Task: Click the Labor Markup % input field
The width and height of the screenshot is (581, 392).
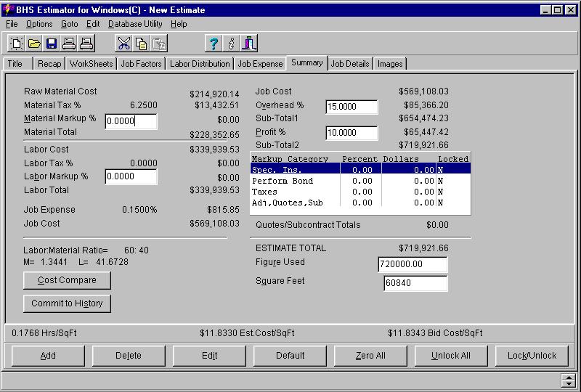Action: pos(131,176)
